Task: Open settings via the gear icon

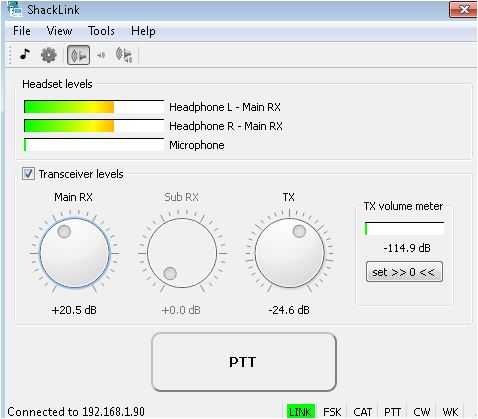Action: click(x=49, y=55)
